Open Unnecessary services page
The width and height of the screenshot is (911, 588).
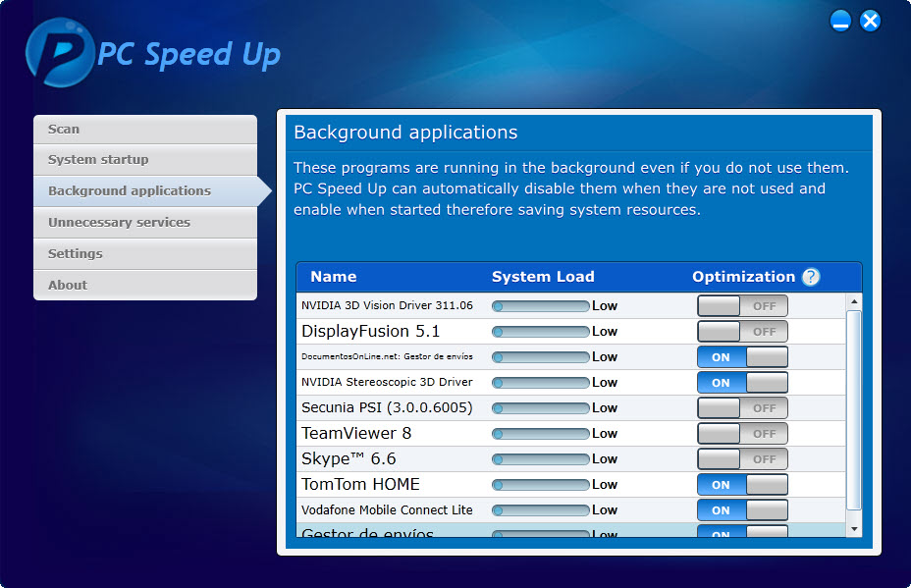pyautogui.click(x=145, y=223)
